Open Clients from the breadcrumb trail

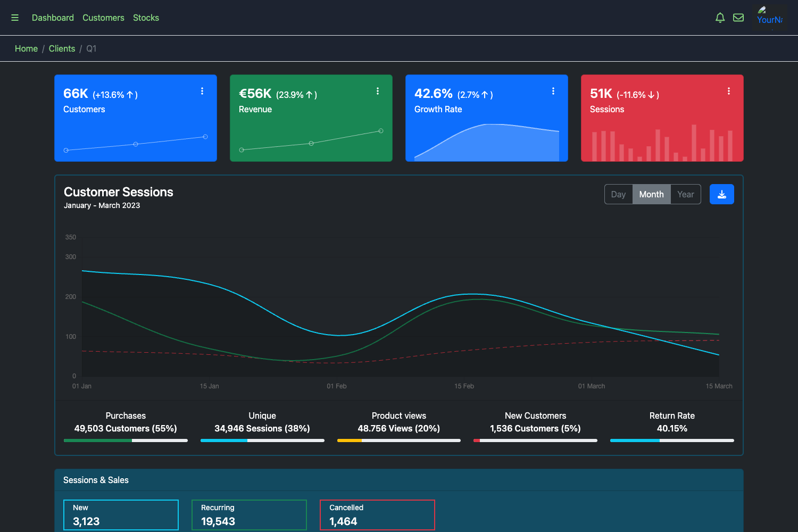[62, 48]
